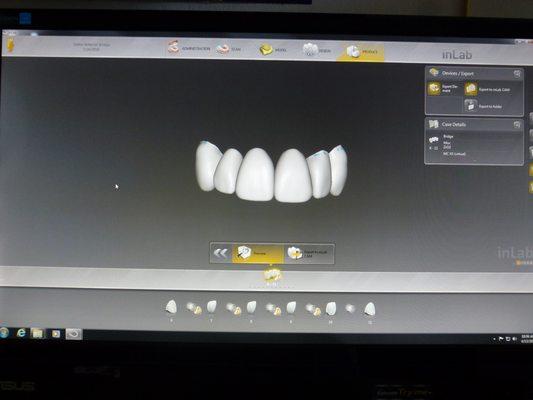This screenshot has height=400, width=533.
Task: Click the connector icon between teeth 7 and 8
Action: pos(234,309)
